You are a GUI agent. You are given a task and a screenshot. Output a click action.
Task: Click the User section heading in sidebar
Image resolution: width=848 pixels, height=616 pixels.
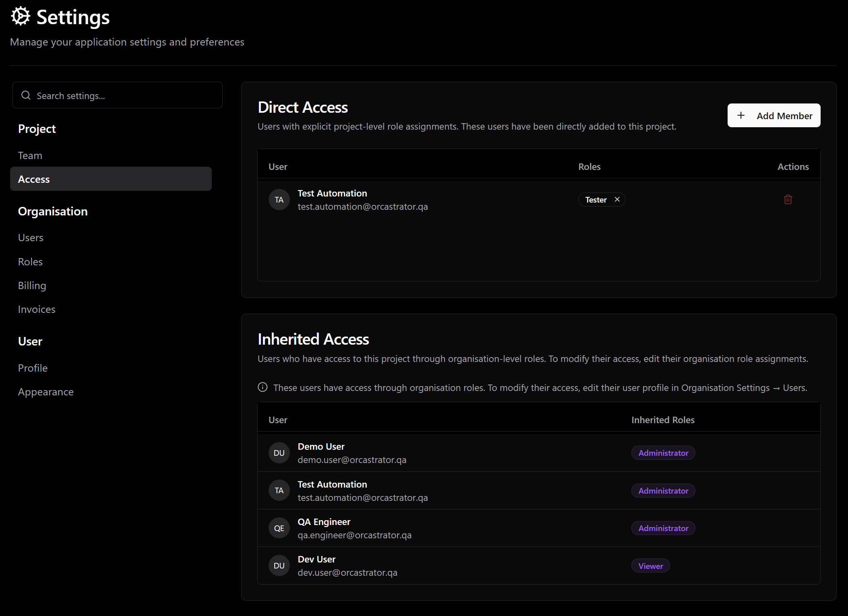(30, 341)
